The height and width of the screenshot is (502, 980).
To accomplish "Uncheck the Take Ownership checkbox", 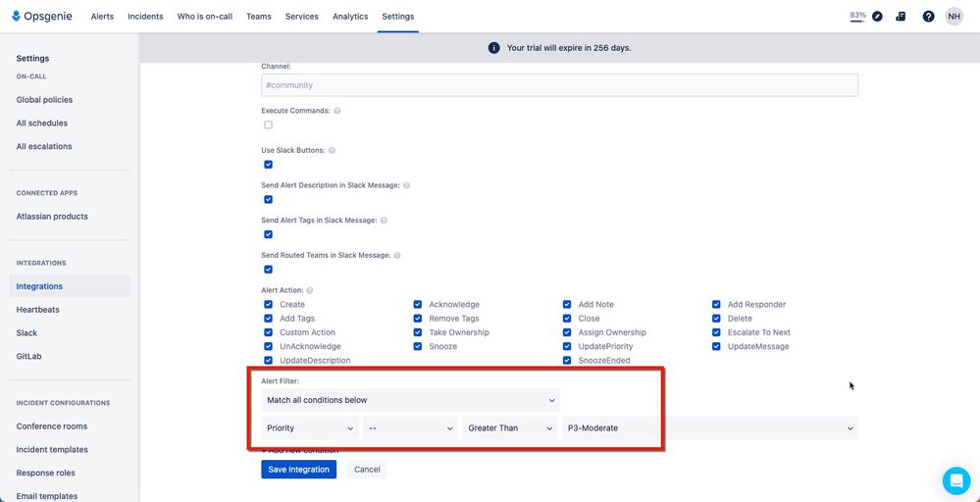I will click(x=418, y=332).
